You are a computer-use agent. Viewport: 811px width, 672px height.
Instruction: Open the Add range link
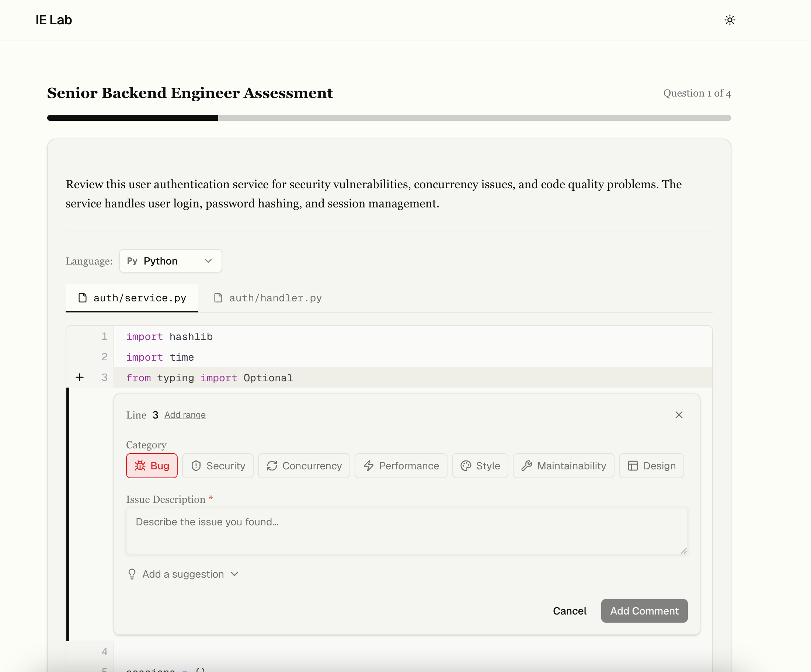pyautogui.click(x=185, y=414)
